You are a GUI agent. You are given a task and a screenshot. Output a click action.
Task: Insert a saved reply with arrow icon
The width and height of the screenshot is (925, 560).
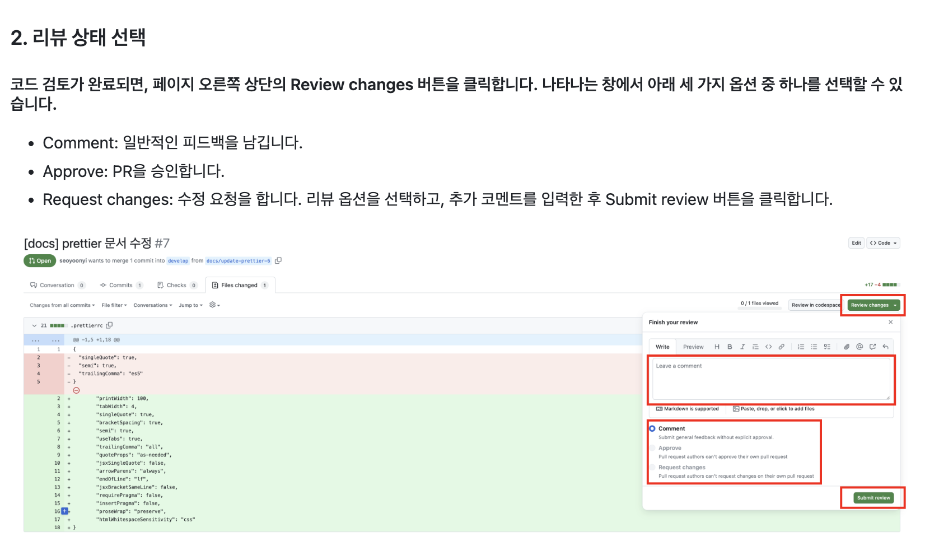point(885,347)
